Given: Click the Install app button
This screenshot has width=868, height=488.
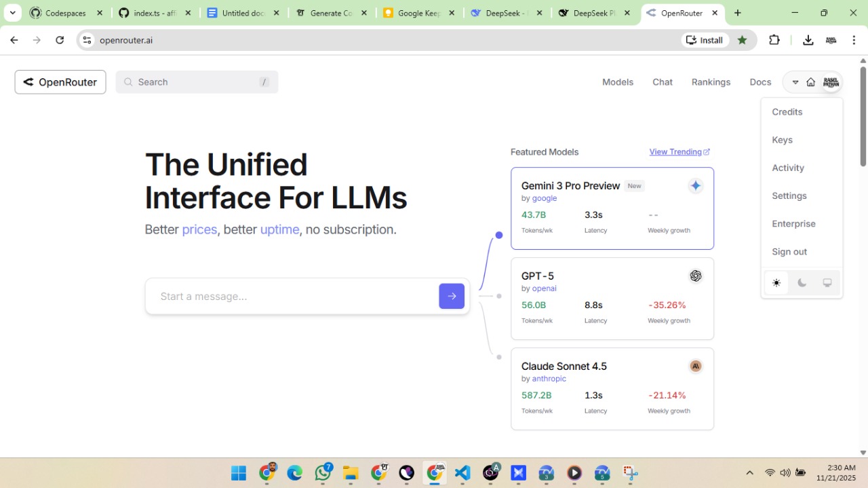Looking at the screenshot, I should click(x=705, y=40).
